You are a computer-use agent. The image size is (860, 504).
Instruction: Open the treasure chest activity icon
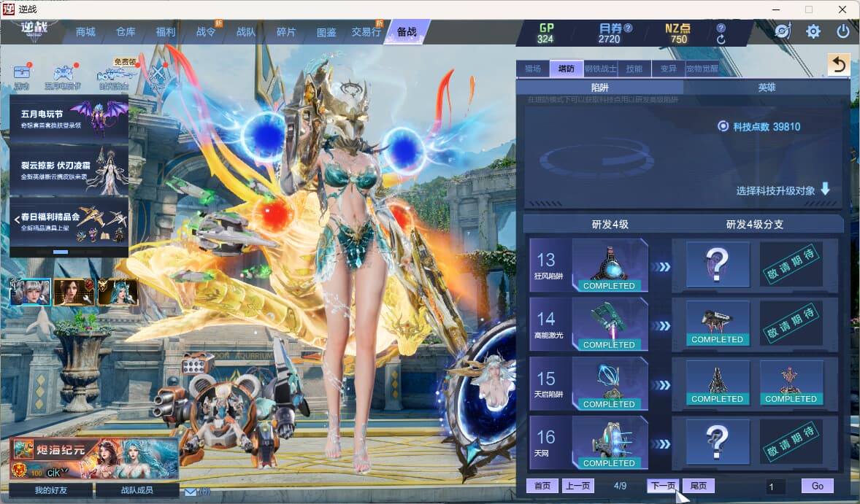tap(22, 76)
